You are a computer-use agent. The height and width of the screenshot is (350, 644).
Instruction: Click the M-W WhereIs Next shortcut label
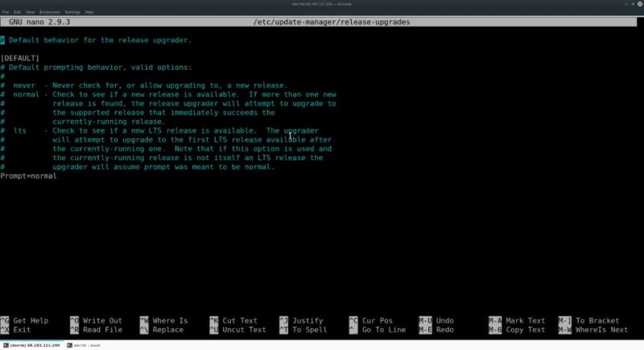click(593, 330)
